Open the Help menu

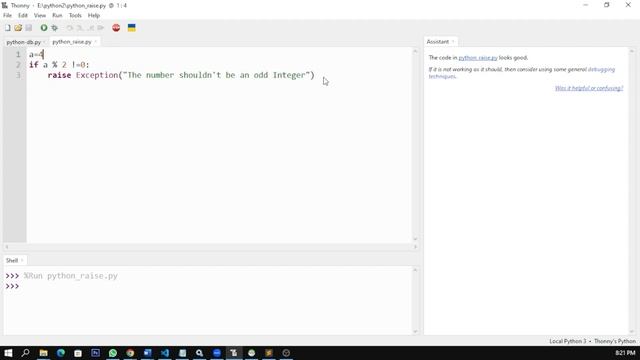click(x=94, y=16)
